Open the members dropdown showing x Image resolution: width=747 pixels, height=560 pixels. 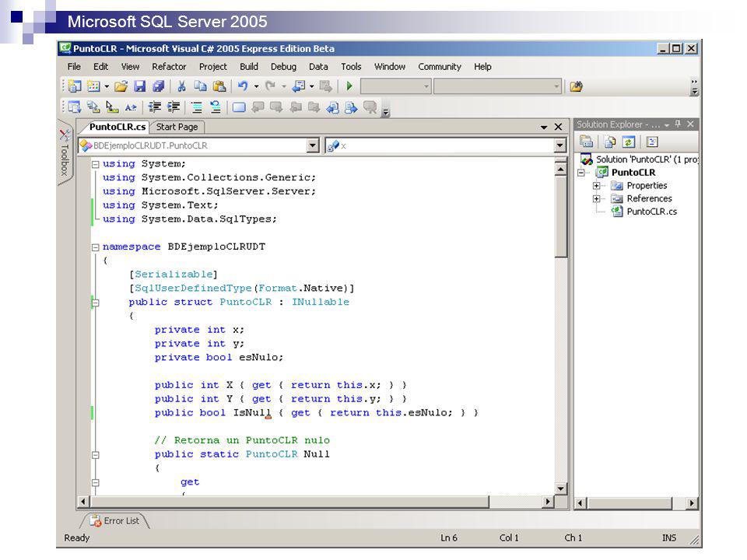[x=559, y=145]
